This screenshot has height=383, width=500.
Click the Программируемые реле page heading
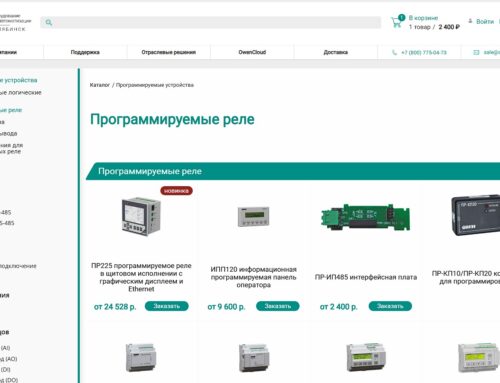coord(172,119)
